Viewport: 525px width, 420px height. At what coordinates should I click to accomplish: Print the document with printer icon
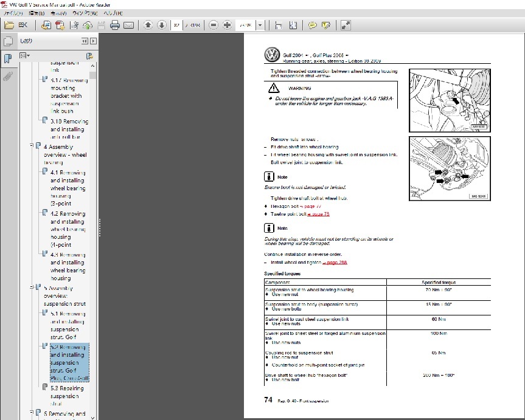point(115,25)
